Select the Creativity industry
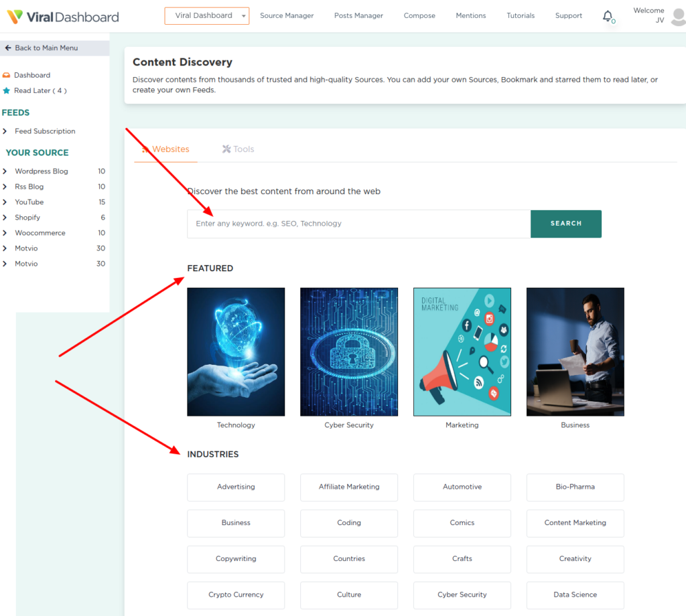The image size is (686, 616). point(575,558)
